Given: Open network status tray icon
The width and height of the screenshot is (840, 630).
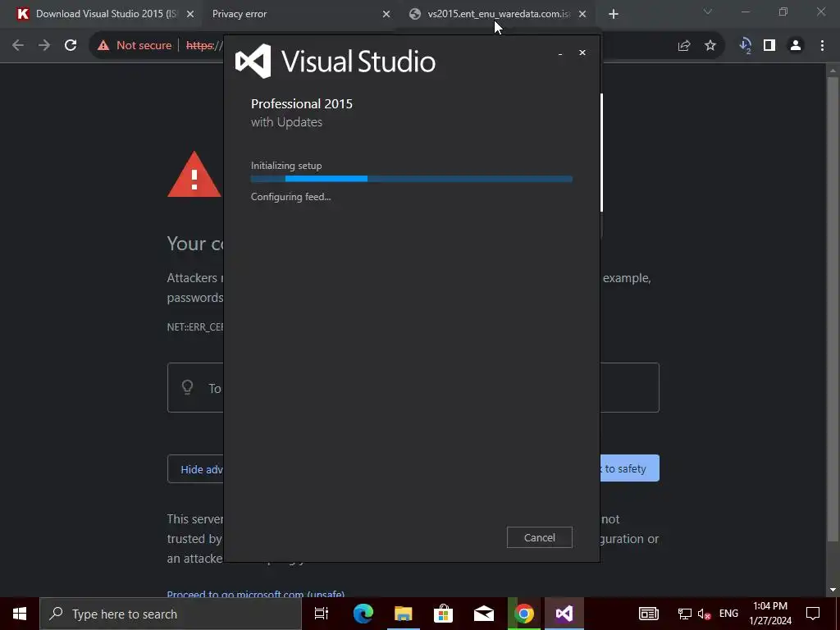Looking at the screenshot, I should [x=685, y=614].
